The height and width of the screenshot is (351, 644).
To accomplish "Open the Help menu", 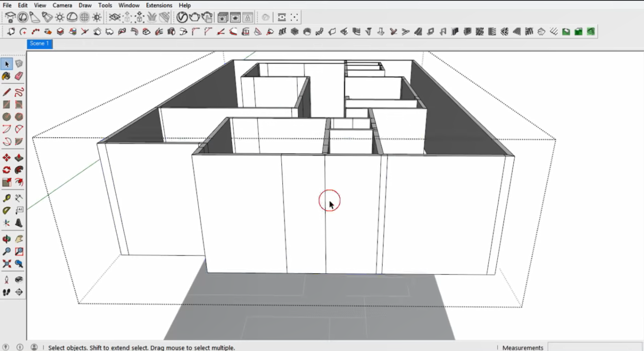I will (185, 5).
